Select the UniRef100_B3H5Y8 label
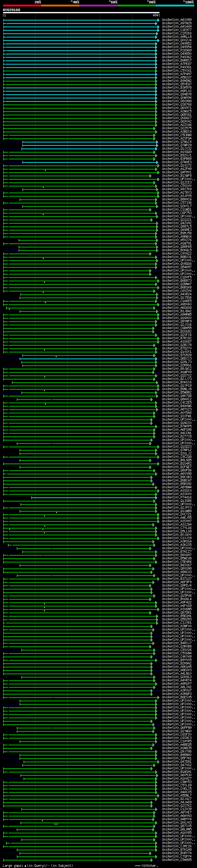This screenshot has height=868, width=197. [x=177, y=88]
